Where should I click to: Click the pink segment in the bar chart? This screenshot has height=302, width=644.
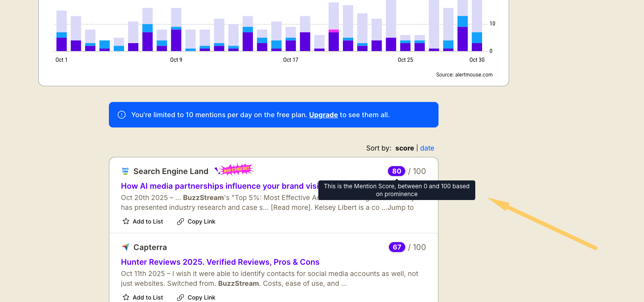pyautogui.click(x=334, y=31)
